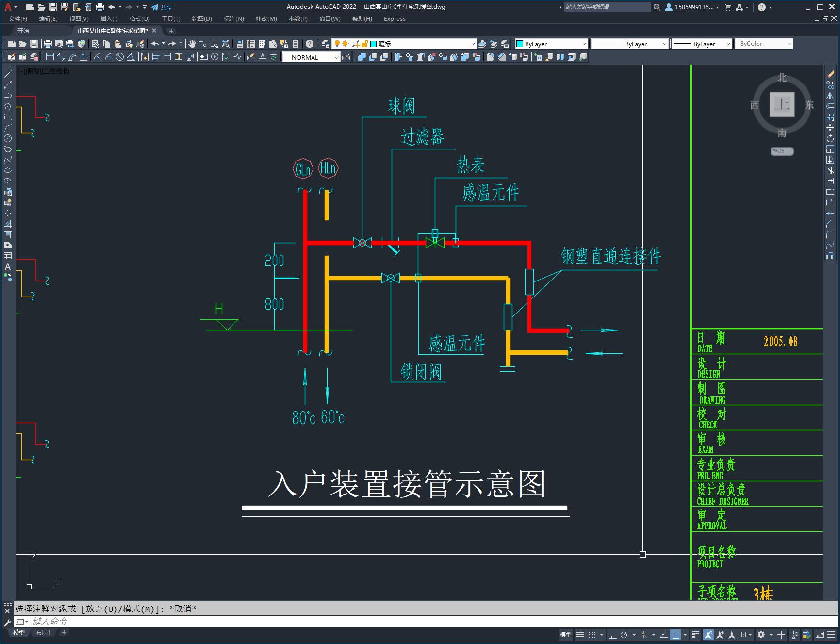The image size is (840, 644).
Task: Click the Zoom Window icon
Action: 214,44
